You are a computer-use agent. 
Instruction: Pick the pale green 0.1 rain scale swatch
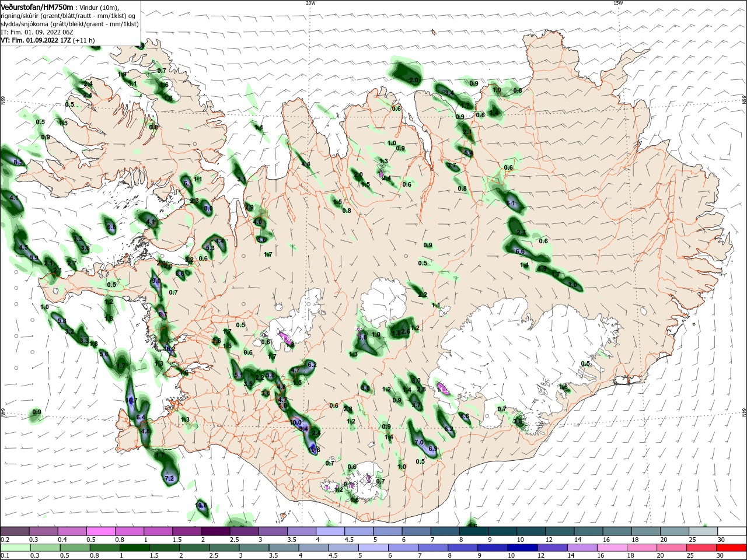tap(15, 548)
